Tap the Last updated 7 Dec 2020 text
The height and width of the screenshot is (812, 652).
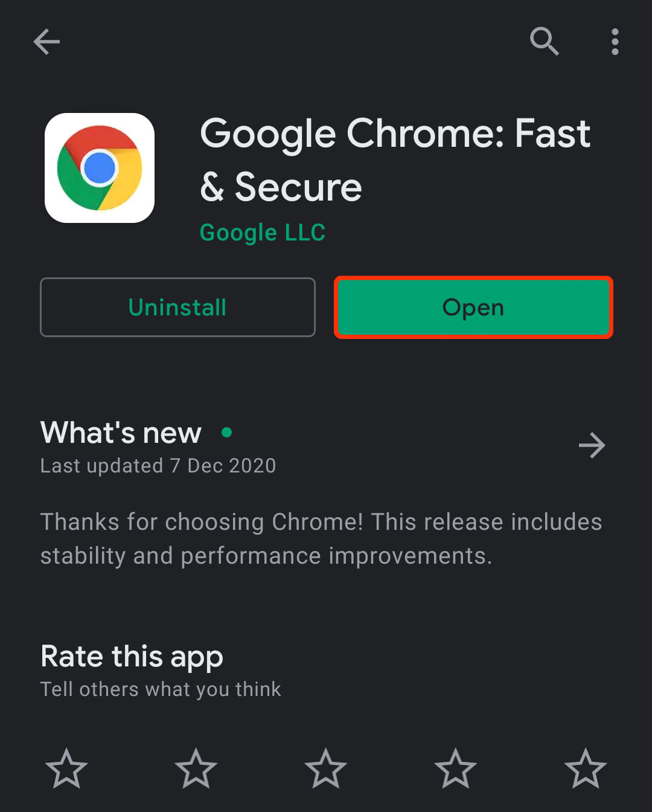[x=158, y=466]
